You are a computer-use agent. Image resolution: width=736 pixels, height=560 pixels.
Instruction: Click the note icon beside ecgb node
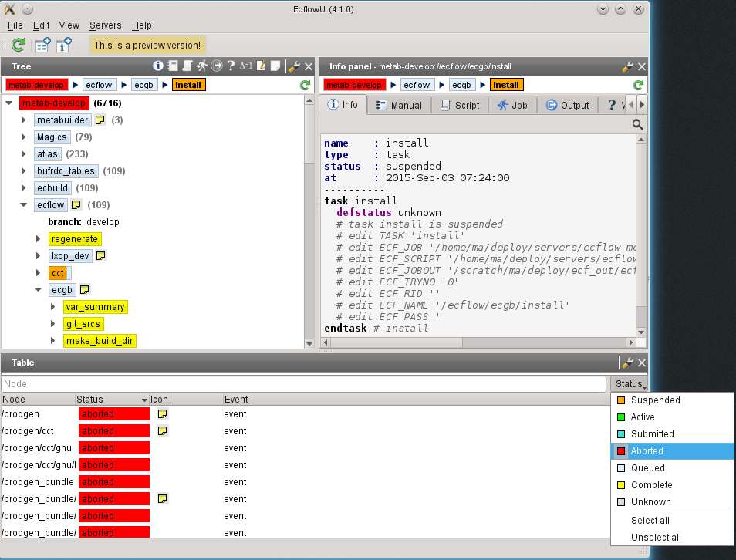pyautogui.click(x=85, y=289)
